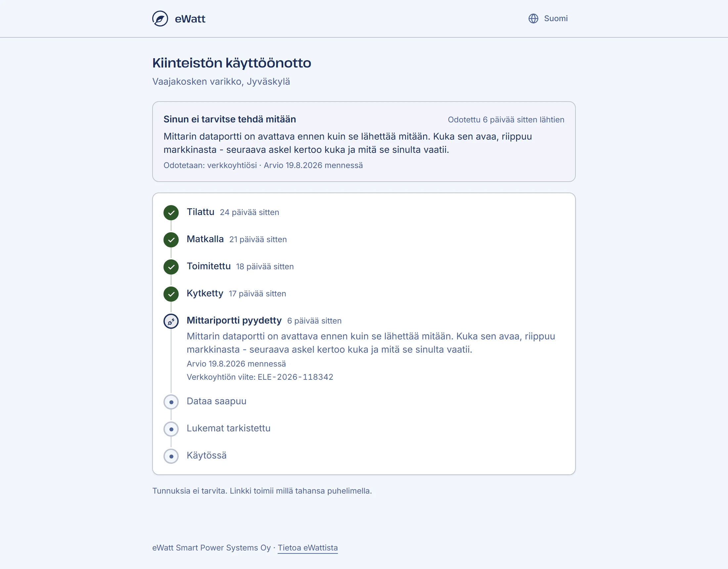Click the Sinun ei tarvitse tehdä mitään heading
Viewport: 728px width, 569px height.
(230, 119)
